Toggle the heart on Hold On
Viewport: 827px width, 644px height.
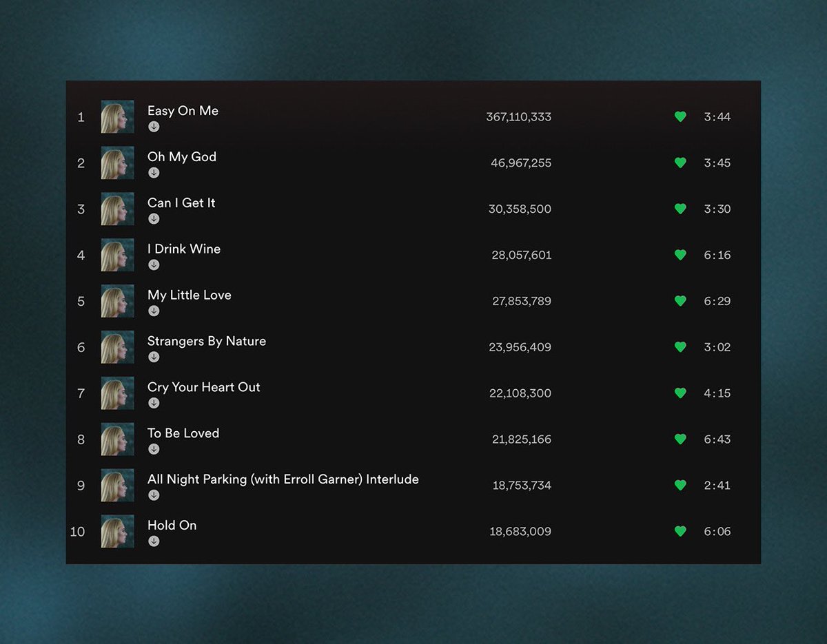pyautogui.click(x=680, y=532)
